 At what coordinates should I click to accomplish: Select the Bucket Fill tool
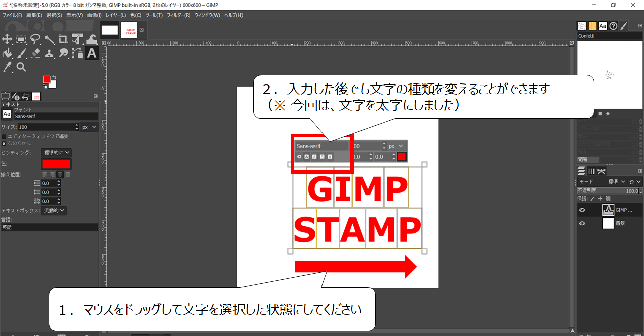(x=7, y=53)
